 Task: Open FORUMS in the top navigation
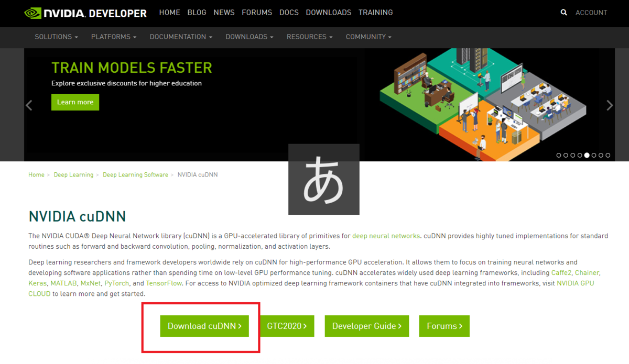point(257,13)
